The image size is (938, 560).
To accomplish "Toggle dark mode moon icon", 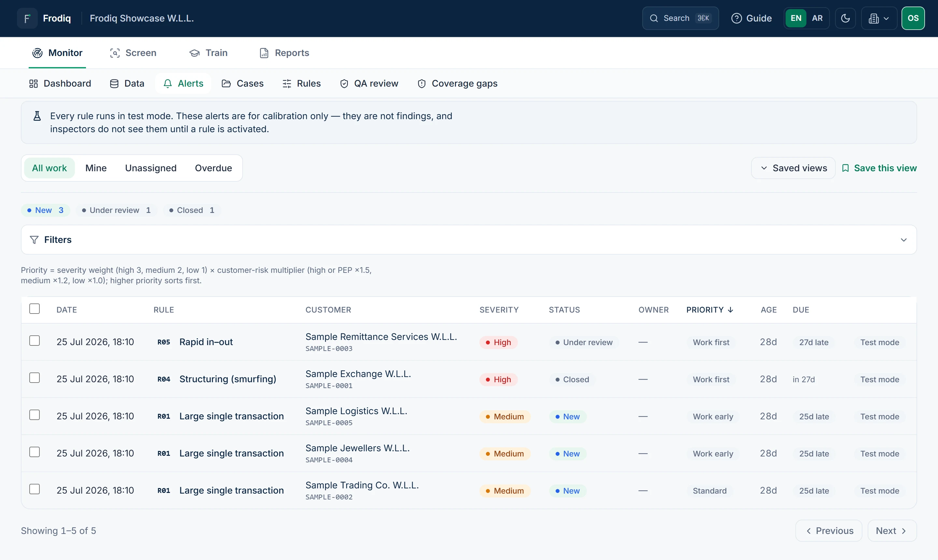I will click(x=846, y=18).
